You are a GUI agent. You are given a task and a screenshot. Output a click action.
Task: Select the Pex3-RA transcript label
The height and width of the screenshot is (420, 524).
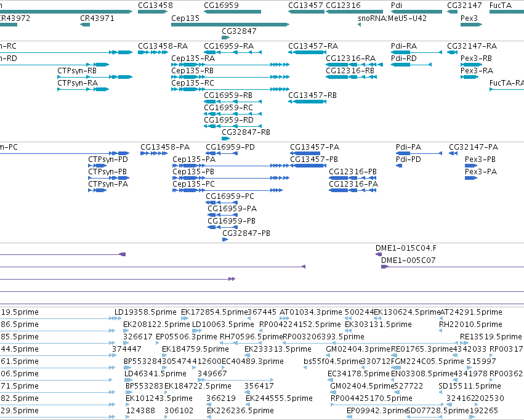click(x=477, y=70)
